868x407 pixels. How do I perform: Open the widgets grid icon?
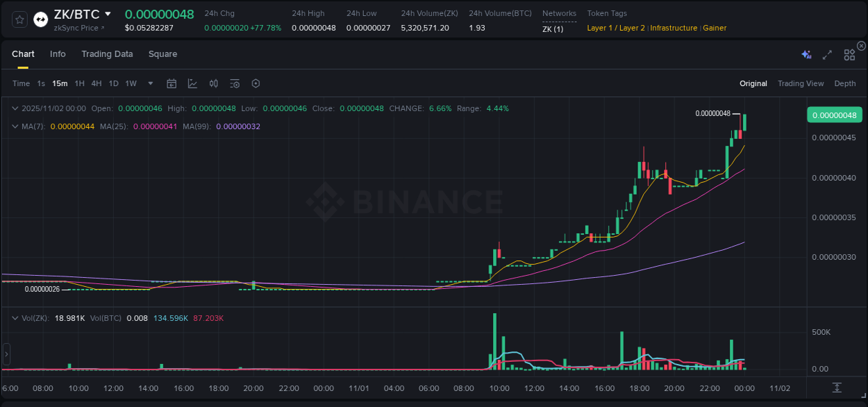[x=849, y=54]
